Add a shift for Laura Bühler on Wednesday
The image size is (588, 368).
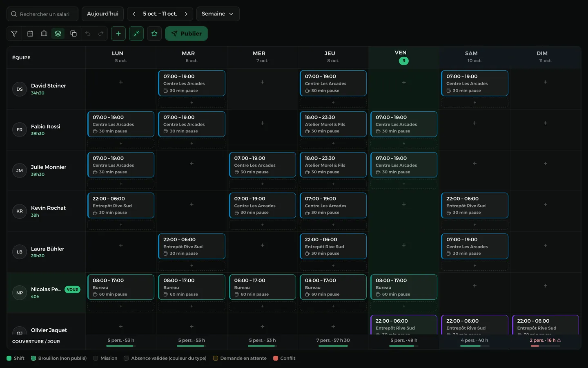tap(263, 245)
